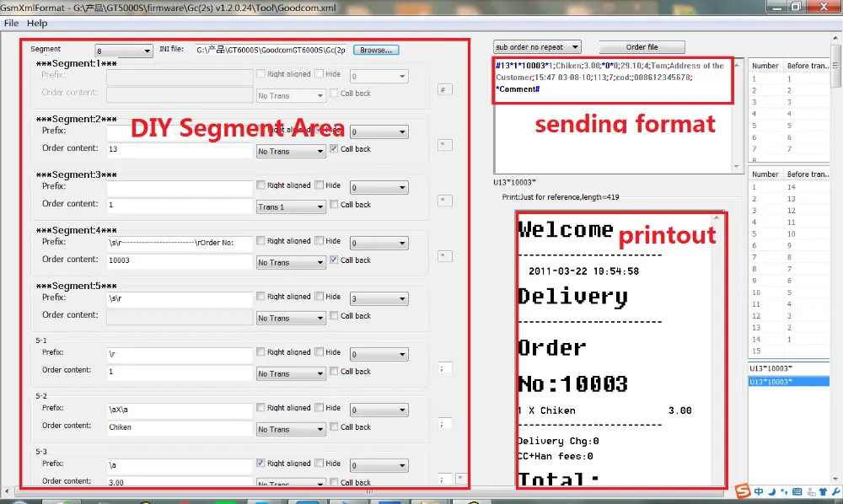Open the numeric dropdown in section 5-2
The image size is (843, 504).
click(379, 410)
